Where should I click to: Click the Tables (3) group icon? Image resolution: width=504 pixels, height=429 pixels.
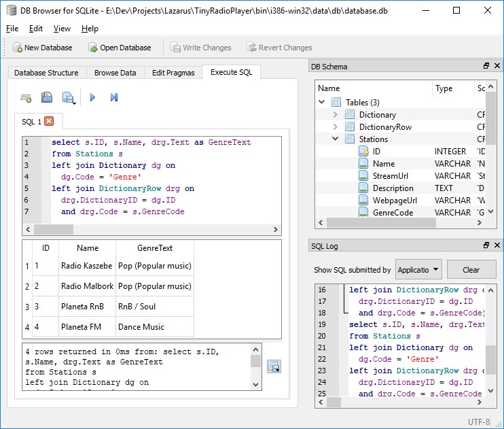point(336,103)
